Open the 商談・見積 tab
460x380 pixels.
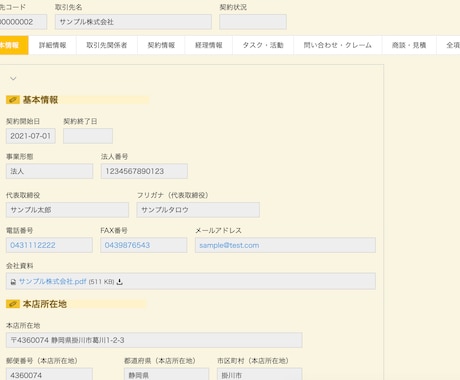point(409,45)
